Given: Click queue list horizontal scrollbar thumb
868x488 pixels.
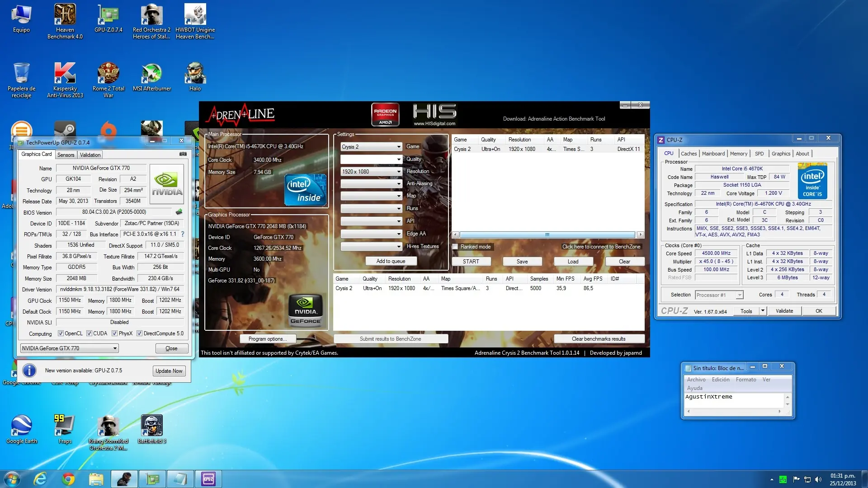Looking at the screenshot, I should [x=547, y=235].
